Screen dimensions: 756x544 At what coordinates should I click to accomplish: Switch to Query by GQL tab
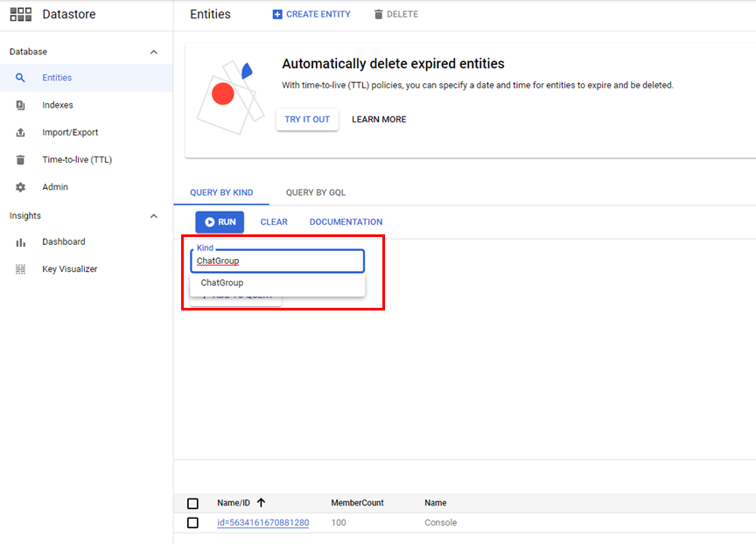pos(316,192)
